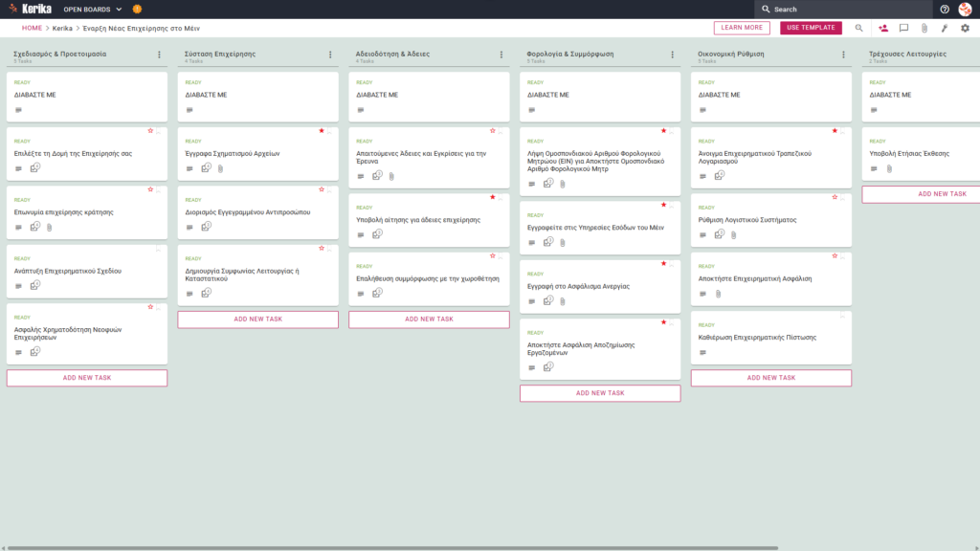Open column menu for Οικονομική Ρύθμιση

[844, 55]
